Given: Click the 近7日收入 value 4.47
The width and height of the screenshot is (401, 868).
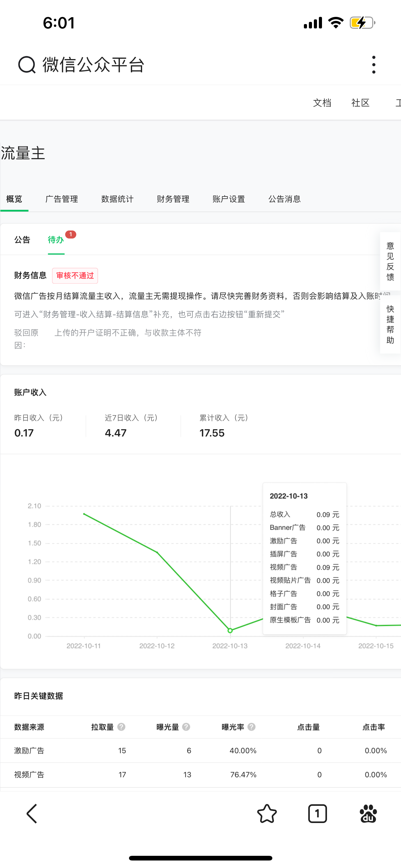Looking at the screenshot, I should click(116, 433).
